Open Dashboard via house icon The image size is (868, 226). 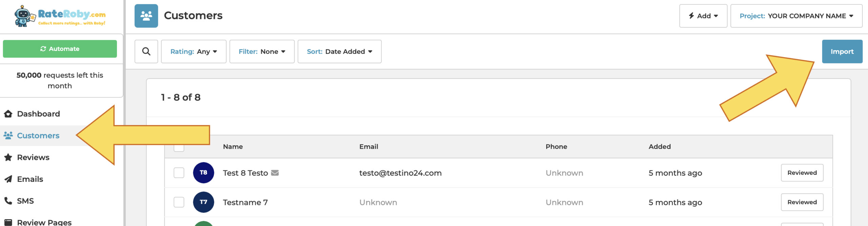click(8, 114)
